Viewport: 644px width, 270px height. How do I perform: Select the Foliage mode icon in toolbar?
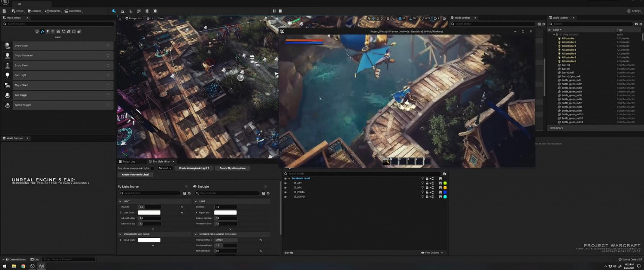click(x=131, y=11)
